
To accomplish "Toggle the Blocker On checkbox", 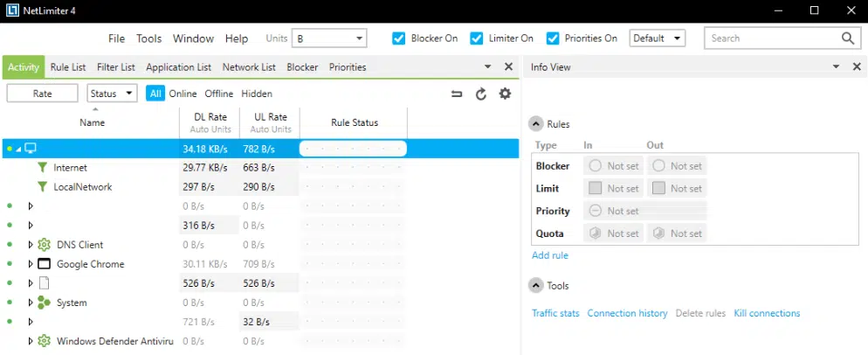I will [398, 38].
